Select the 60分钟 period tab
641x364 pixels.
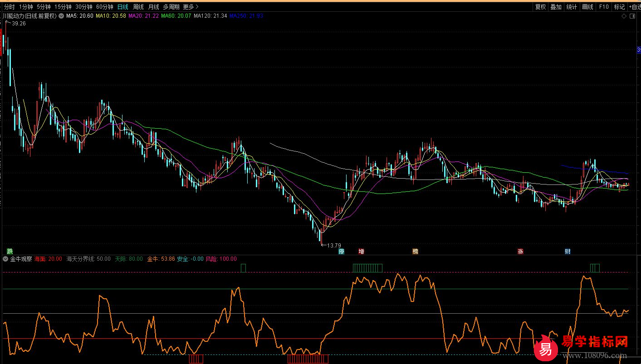(x=104, y=7)
